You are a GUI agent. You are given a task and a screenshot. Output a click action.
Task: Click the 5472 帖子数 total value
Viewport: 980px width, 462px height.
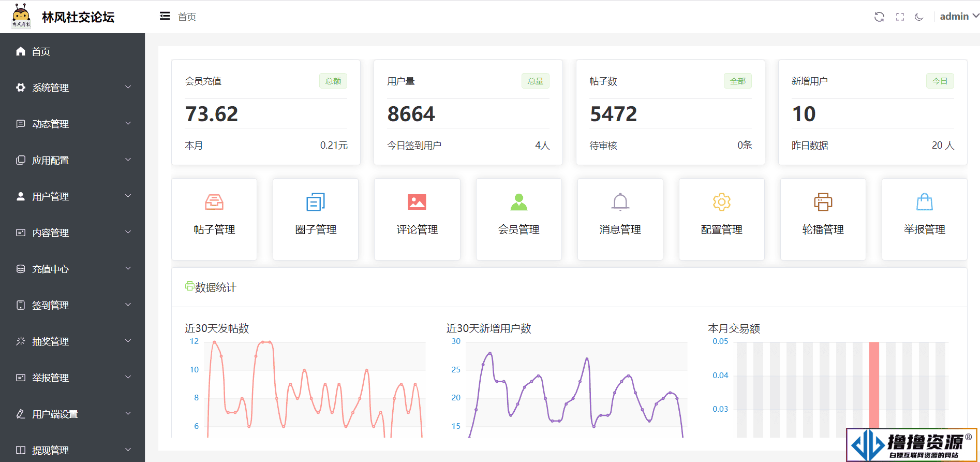point(614,114)
